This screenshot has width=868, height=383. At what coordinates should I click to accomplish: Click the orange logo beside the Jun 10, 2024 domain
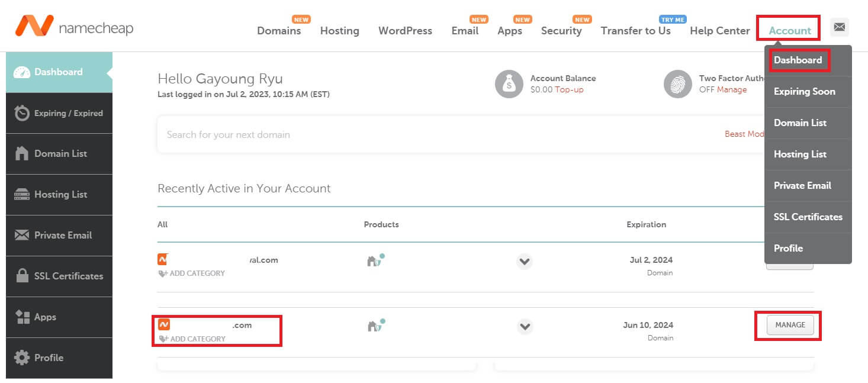coord(164,324)
